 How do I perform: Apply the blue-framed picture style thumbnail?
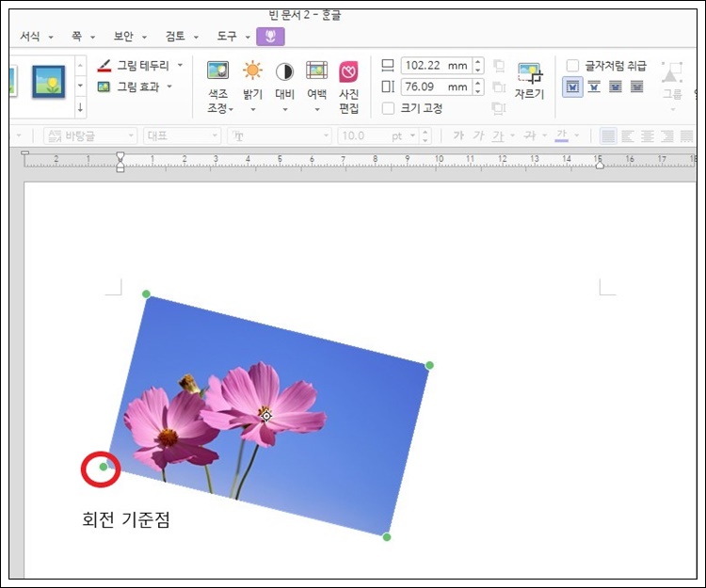point(48,82)
